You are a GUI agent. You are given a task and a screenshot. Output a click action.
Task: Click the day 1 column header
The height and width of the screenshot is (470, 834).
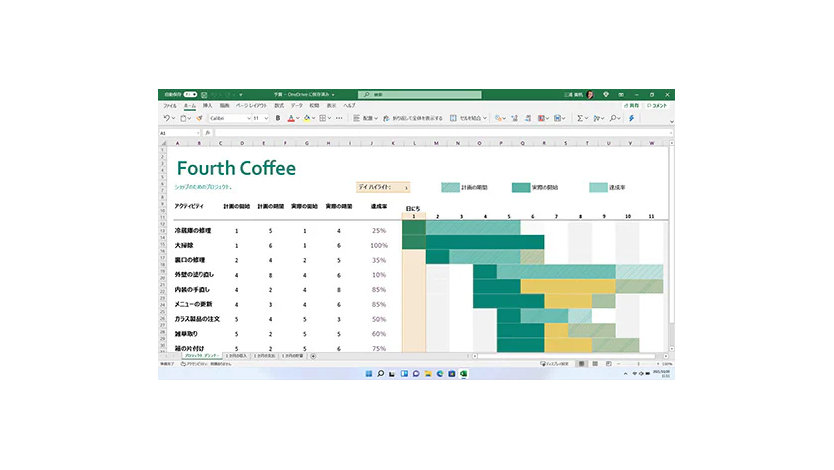(x=414, y=216)
